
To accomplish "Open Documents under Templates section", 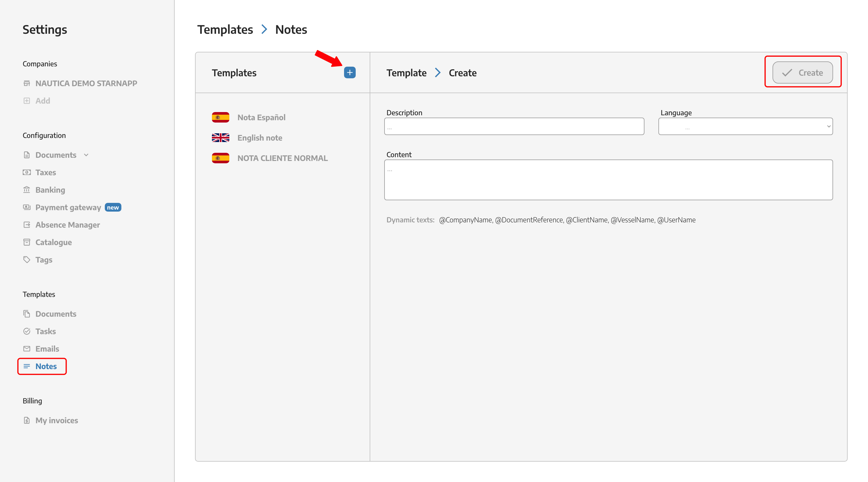I will (x=56, y=314).
